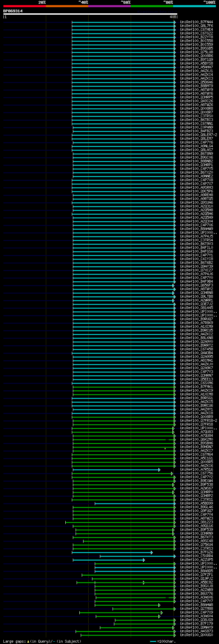Select the UniRef100_A5BC82 label
This screenshot has width=219, height=644.
(196, 582)
